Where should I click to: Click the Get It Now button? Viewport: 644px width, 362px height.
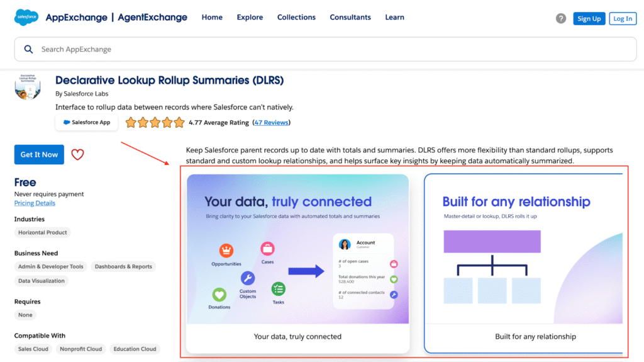pos(39,155)
